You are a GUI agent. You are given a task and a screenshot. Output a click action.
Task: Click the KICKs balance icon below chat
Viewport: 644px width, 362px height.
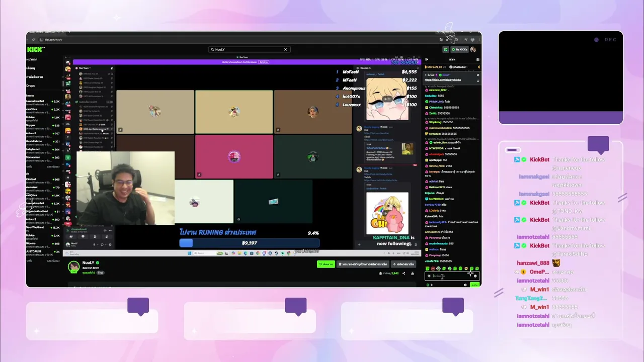tap(428, 285)
